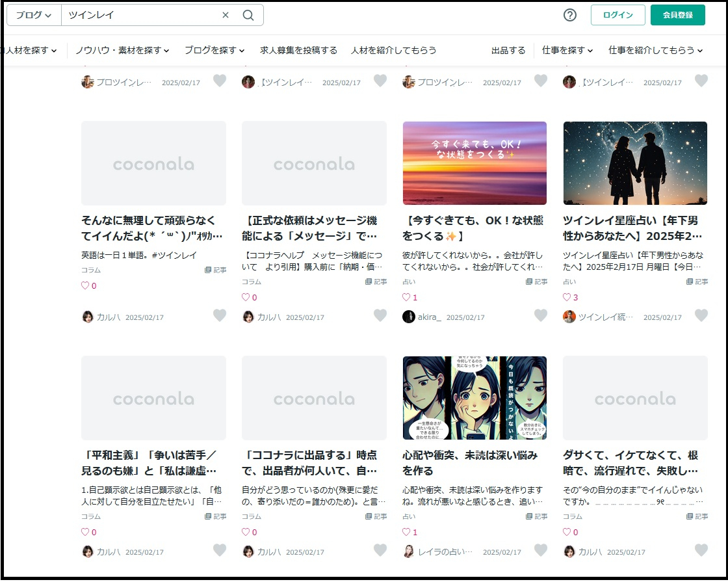Open 出品する menu item

508,50
